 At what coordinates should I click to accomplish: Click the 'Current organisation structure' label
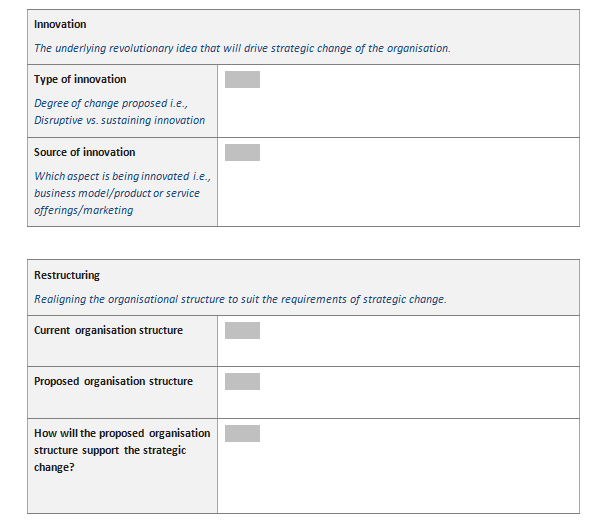coord(108,330)
